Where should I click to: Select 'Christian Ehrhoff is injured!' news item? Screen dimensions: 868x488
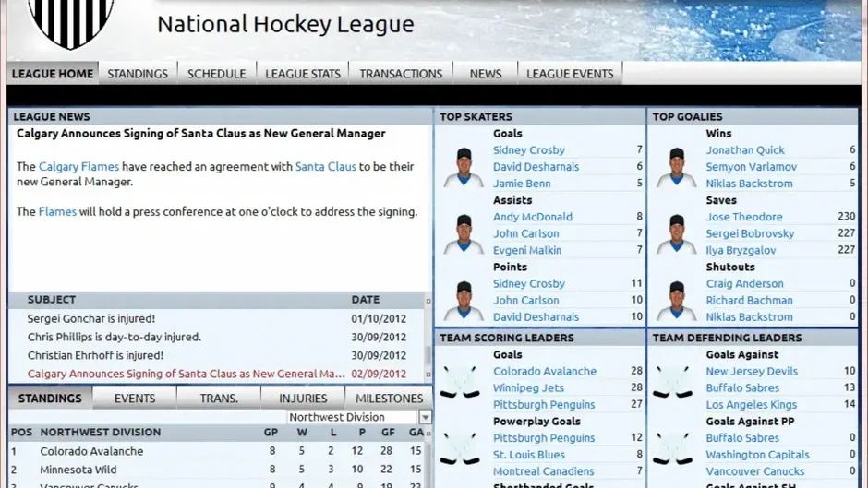217,355
